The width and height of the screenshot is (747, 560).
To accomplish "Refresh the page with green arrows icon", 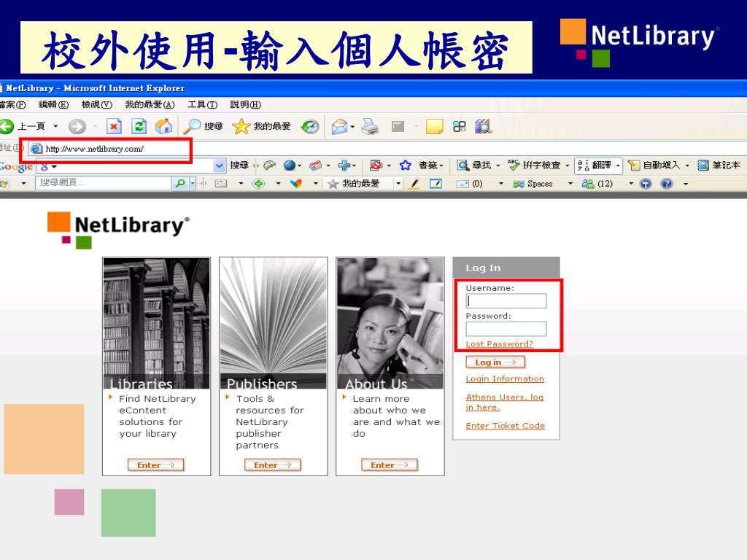I will pos(139,126).
